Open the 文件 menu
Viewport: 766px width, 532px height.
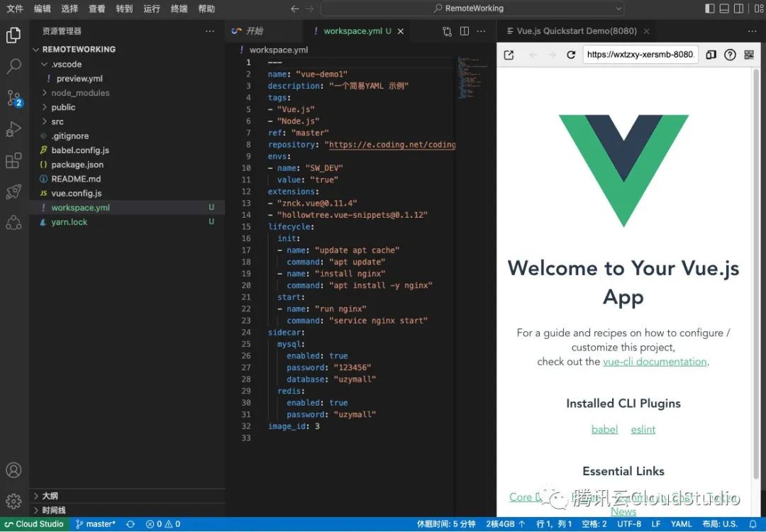point(15,9)
